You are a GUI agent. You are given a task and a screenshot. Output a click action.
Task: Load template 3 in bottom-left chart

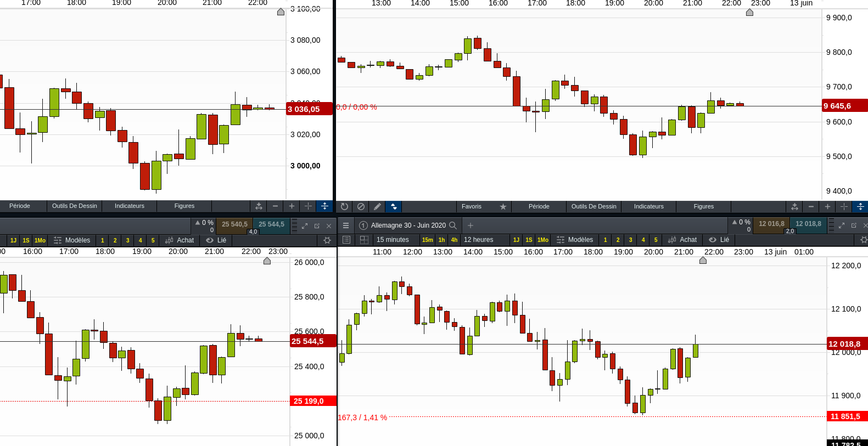(128, 240)
